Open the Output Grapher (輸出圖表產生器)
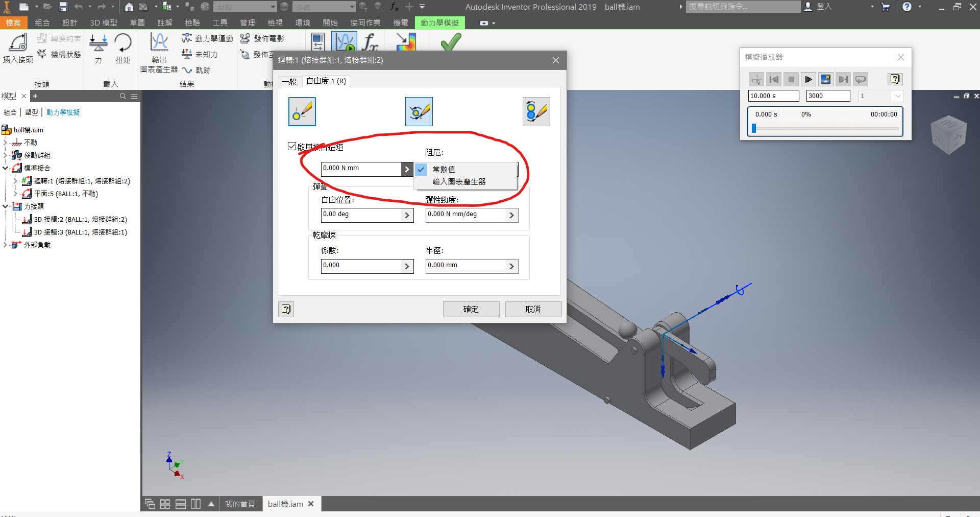The width and height of the screenshot is (980, 517). tap(159, 52)
